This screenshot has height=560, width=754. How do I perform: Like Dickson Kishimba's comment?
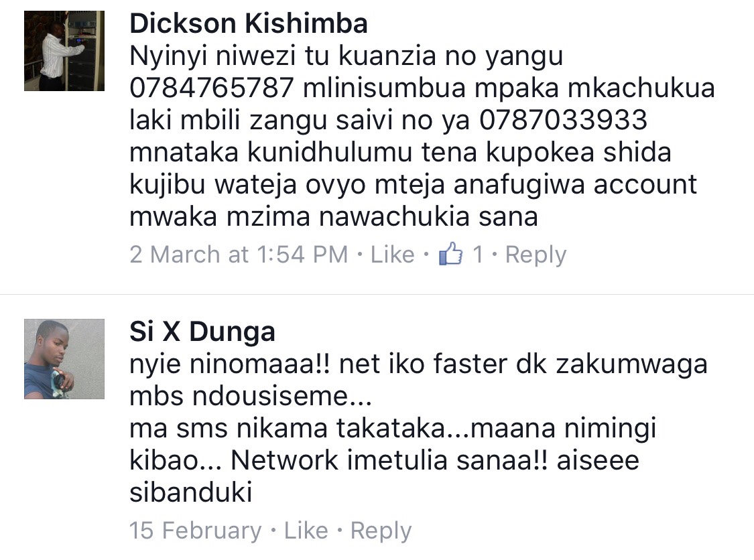point(392,255)
